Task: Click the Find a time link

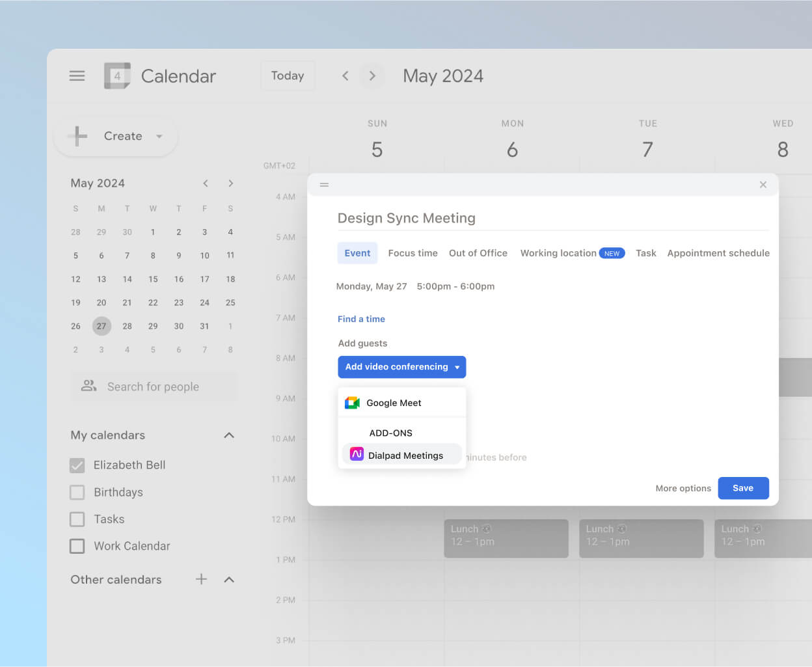Action: click(x=361, y=319)
